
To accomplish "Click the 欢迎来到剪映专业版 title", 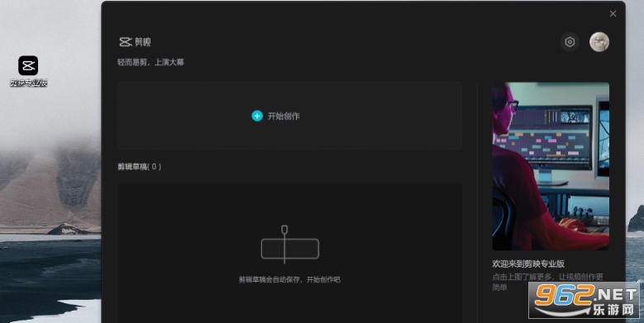I will 528,264.
